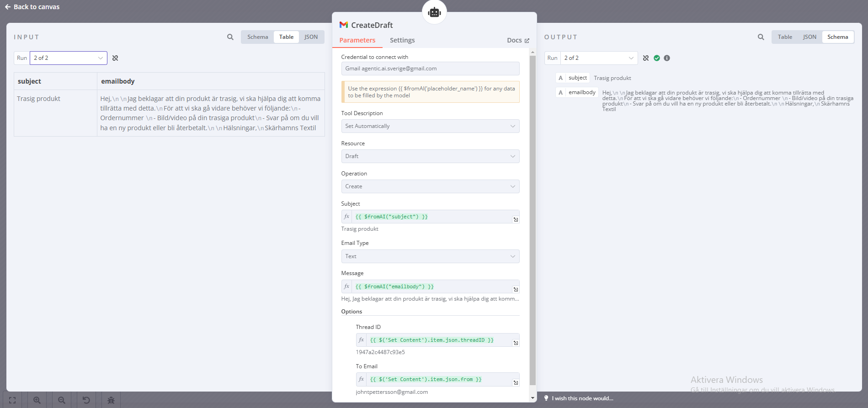Open the Gmail credential selector
The image size is (868, 408).
click(x=430, y=69)
